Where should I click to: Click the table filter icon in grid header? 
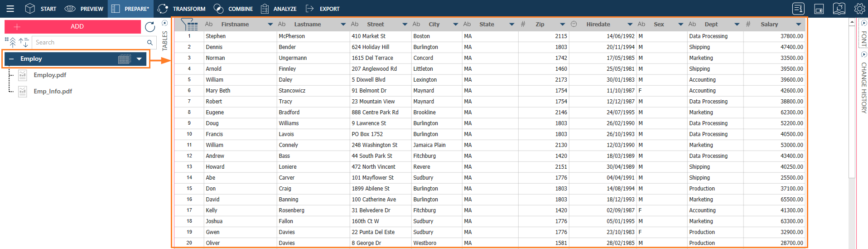[189, 24]
